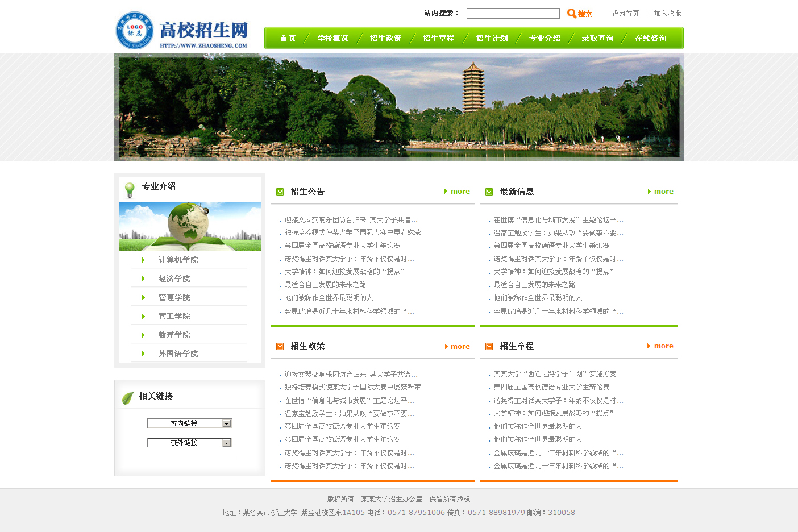Open 计算机学院 in sidebar list

click(178, 260)
